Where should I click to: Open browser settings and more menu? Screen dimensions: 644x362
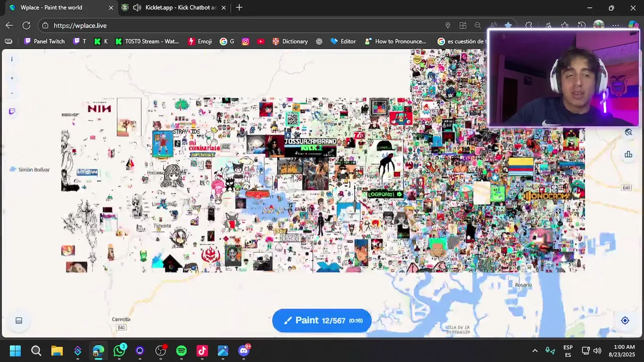click(616, 25)
